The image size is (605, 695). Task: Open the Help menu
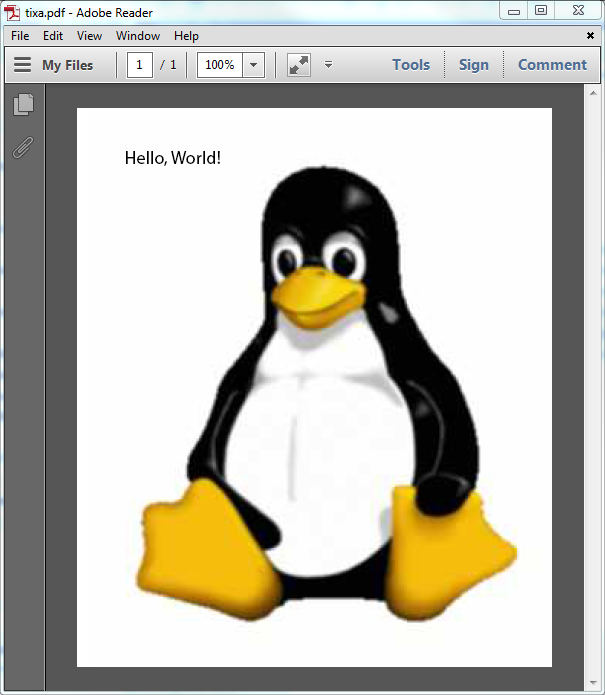[x=186, y=35]
